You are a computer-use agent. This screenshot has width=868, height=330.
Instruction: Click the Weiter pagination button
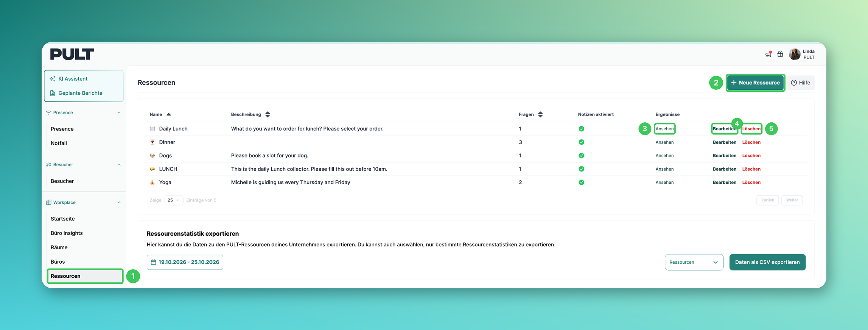(792, 200)
